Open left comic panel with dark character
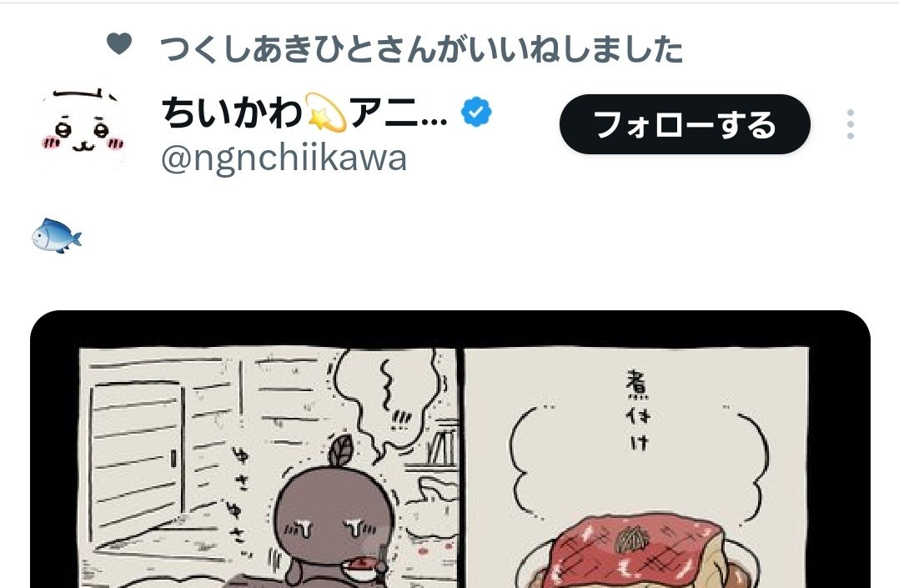Viewport: 899px width, 588px height. click(268, 468)
